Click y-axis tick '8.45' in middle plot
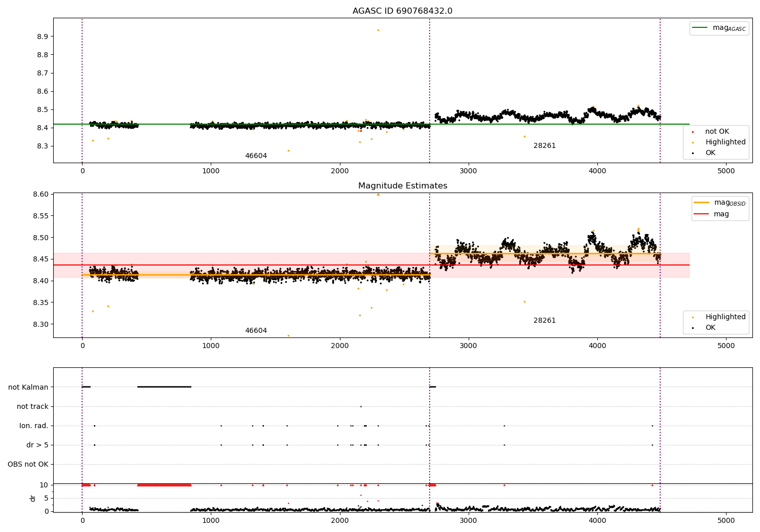The width and height of the screenshot is (760, 532). point(41,259)
